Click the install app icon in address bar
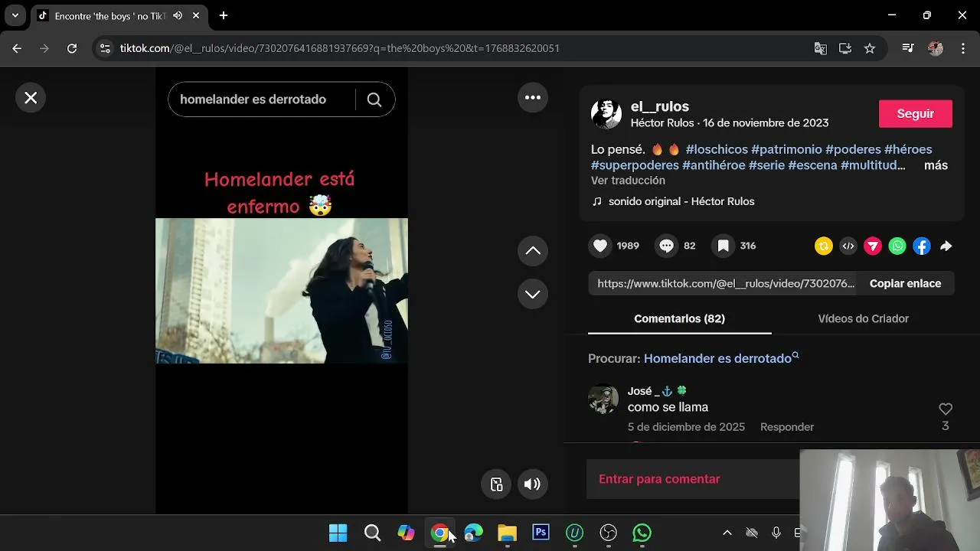The image size is (980, 551). coord(845,48)
